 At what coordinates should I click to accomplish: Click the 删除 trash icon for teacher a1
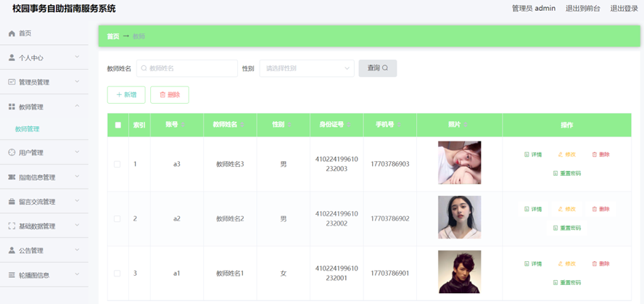click(x=595, y=264)
